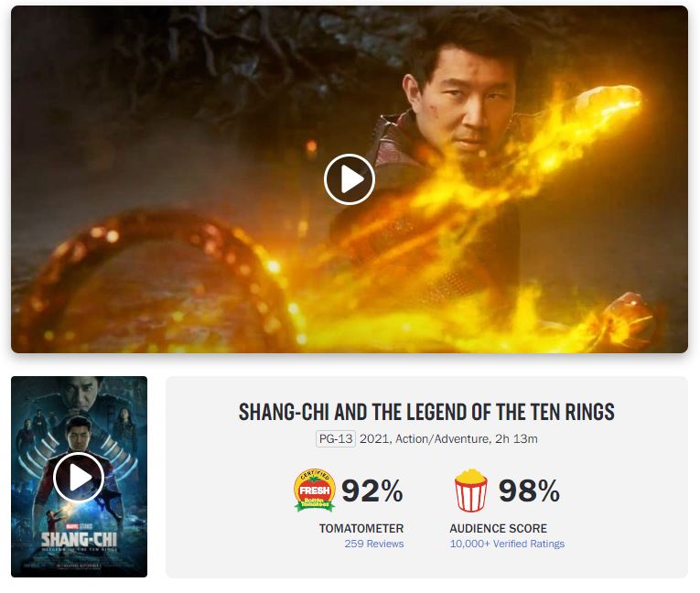The image size is (700, 593).
Task: Play the Shang-Chi trailer in the hero image
Action: (x=350, y=179)
